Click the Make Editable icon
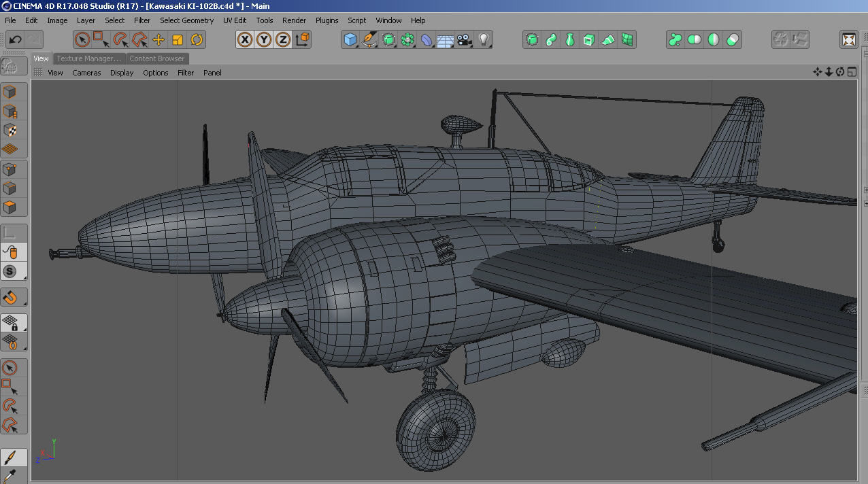 pyautogui.click(x=14, y=90)
